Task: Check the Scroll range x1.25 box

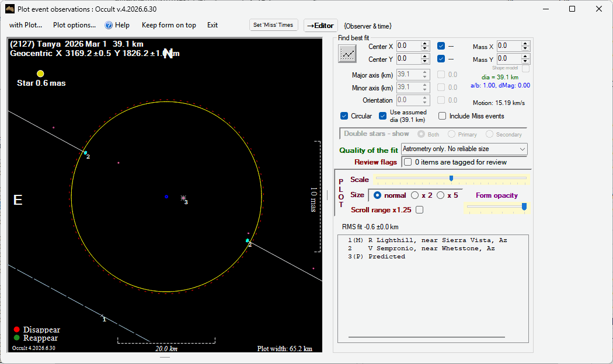Action: [420, 210]
